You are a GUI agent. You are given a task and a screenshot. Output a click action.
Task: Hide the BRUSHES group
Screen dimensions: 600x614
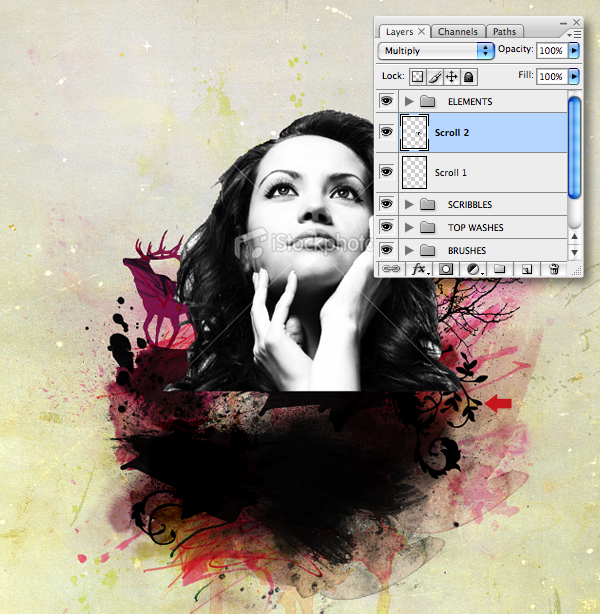(387, 250)
